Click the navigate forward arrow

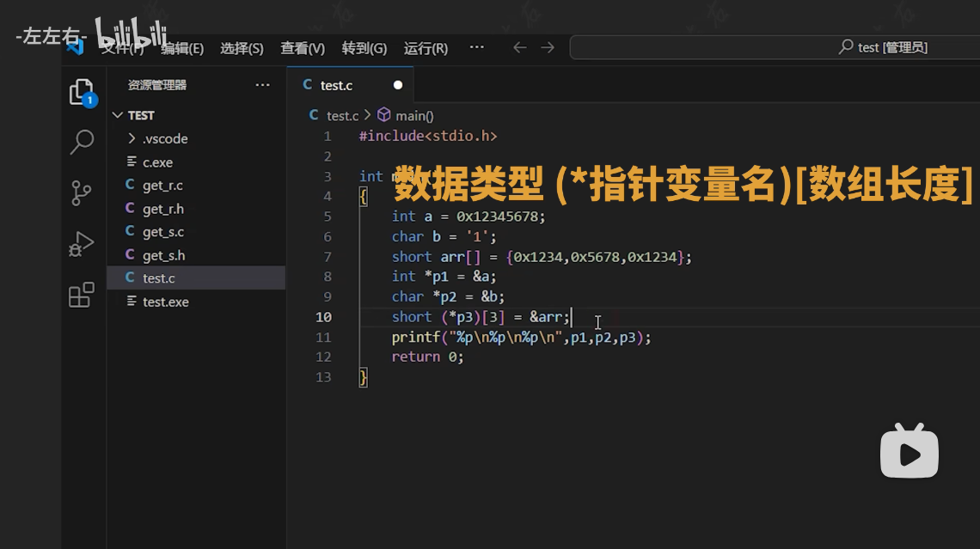pyautogui.click(x=548, y=48)
